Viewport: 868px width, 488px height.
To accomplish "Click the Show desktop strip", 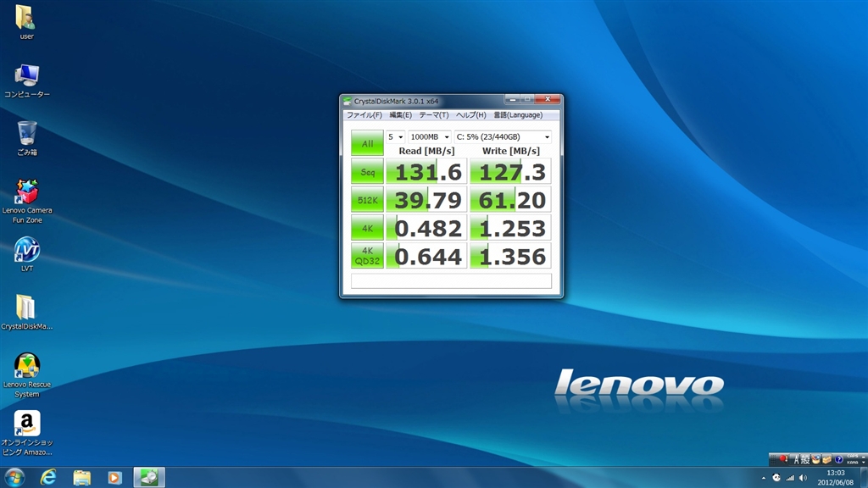I will tap(864, 478).
